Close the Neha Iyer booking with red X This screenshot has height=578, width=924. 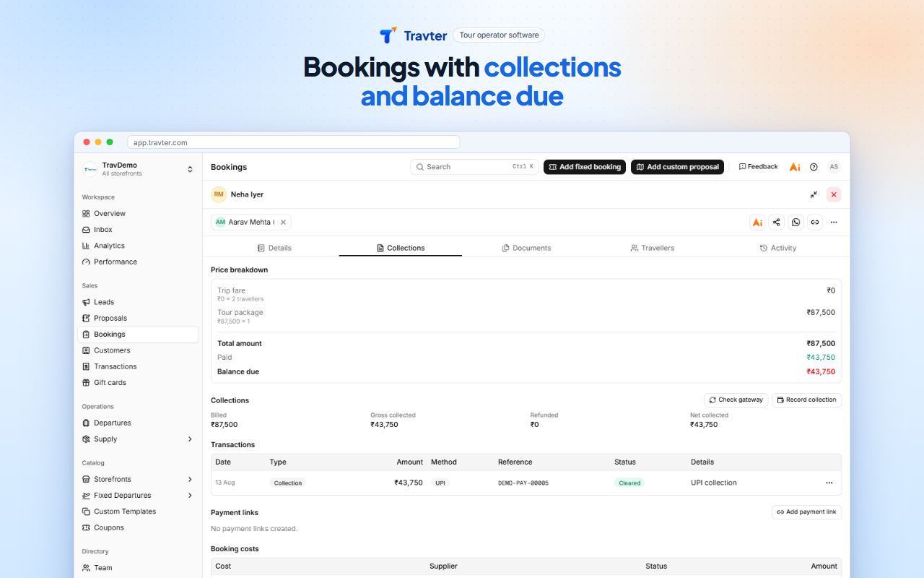tap(834, 194)
